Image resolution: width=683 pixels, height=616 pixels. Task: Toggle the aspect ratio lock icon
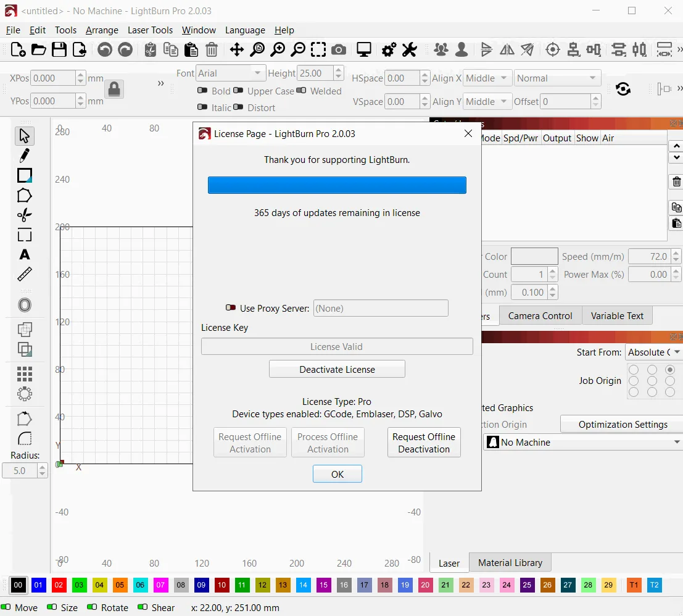(x=114, y=89)
